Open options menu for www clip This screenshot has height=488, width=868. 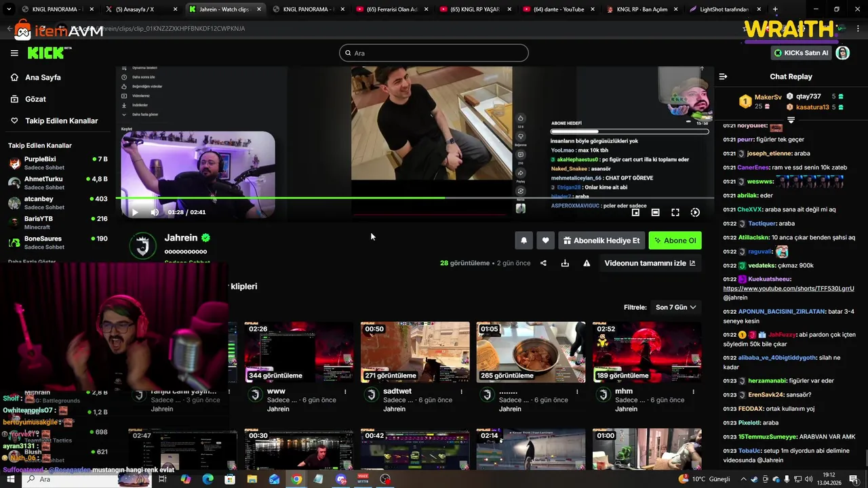(x=345, y=392)
